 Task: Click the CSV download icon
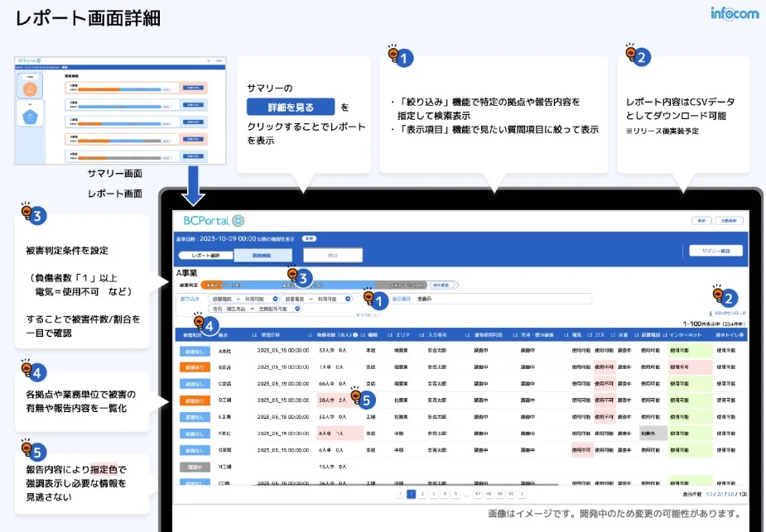click(711, 314)
